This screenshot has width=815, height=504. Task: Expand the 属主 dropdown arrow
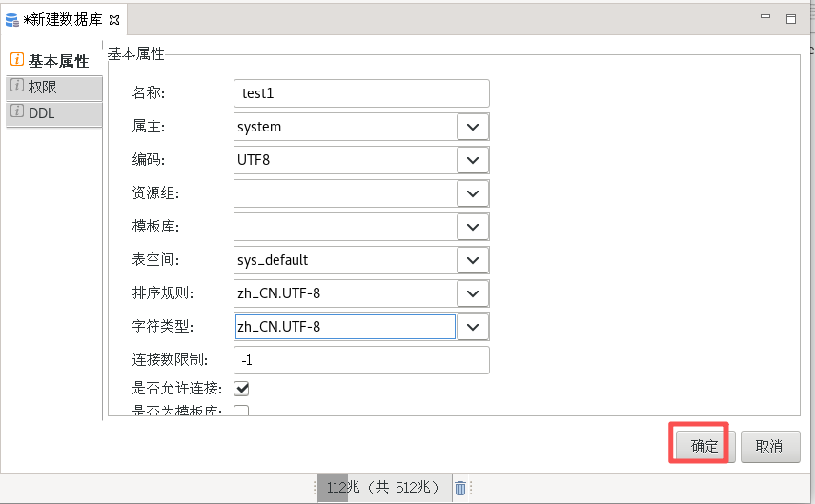(473, 127)
